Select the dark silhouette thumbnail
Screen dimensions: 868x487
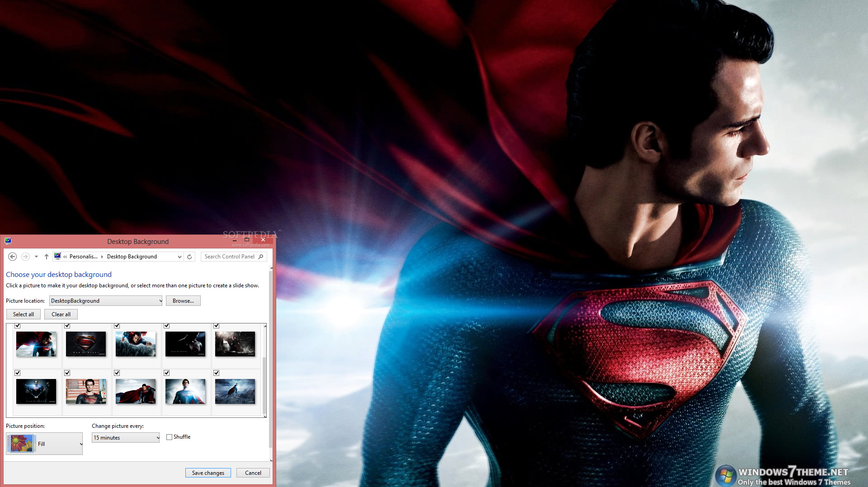tap(185, 344)
